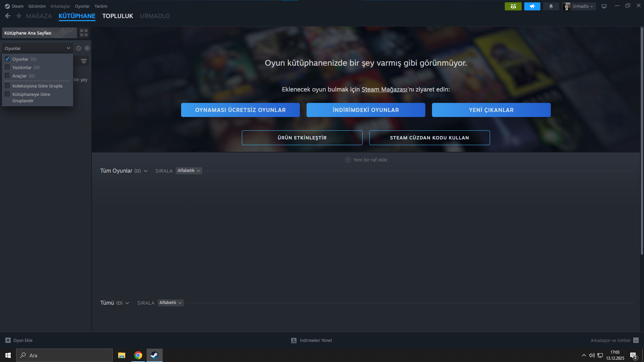Switch to Big Picture mode monitor icon
Screen dimensions: 644x362
tap(604, 6)
